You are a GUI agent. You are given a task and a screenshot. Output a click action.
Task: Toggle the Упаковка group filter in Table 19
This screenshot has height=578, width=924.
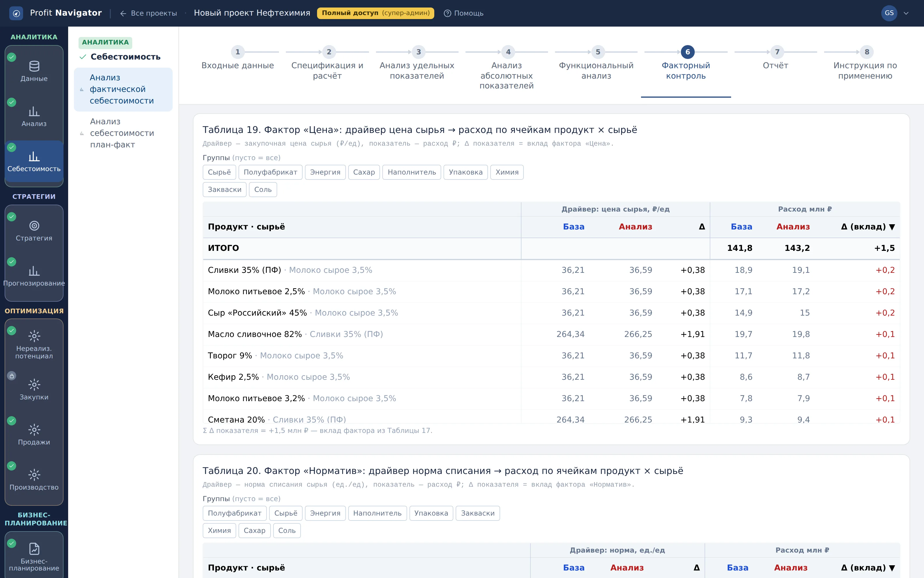pyautogui.click(x=465, y=173)
